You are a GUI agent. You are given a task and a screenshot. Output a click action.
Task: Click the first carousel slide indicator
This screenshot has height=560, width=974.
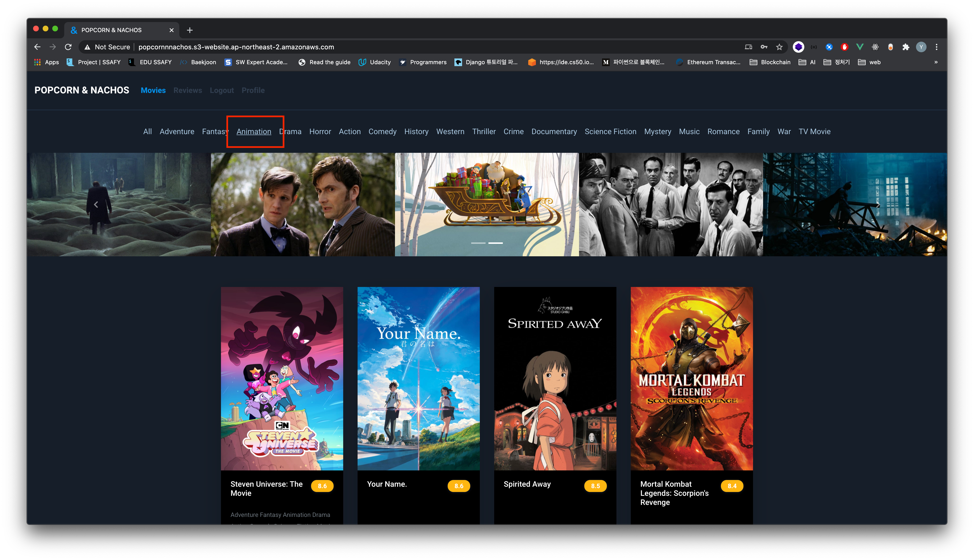click(478, 243)
